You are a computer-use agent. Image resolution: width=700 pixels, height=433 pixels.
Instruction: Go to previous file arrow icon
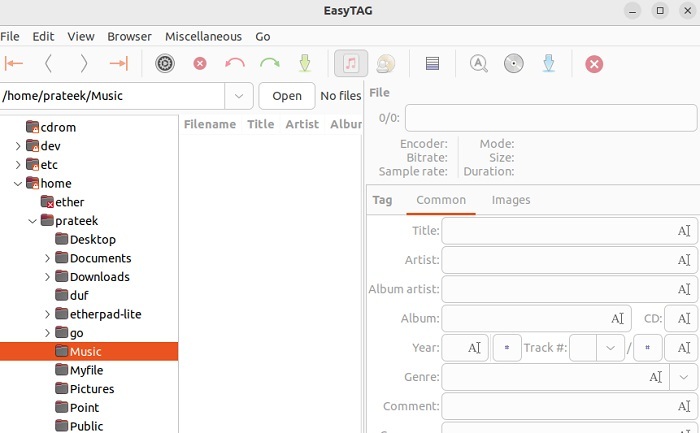[49, 63]
